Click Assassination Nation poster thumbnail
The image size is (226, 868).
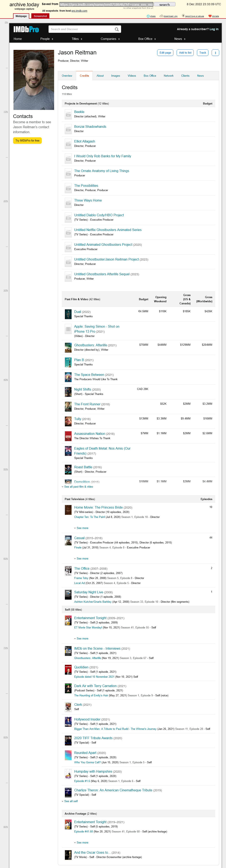tap(68, 436)
